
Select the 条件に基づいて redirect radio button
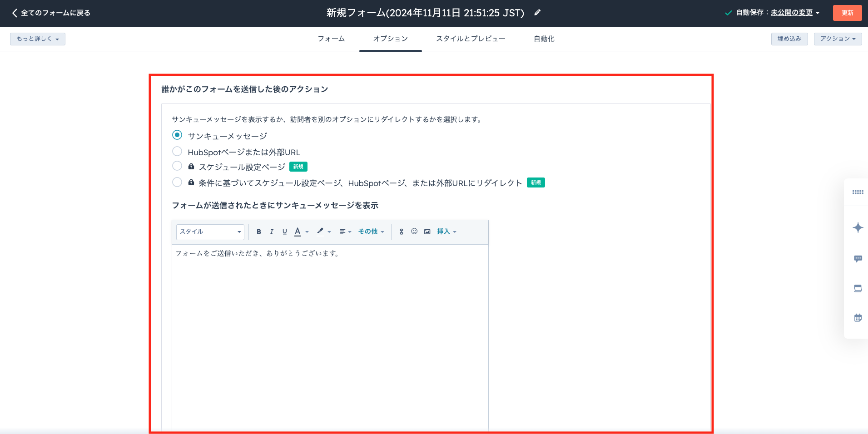(x=177, y=182)
